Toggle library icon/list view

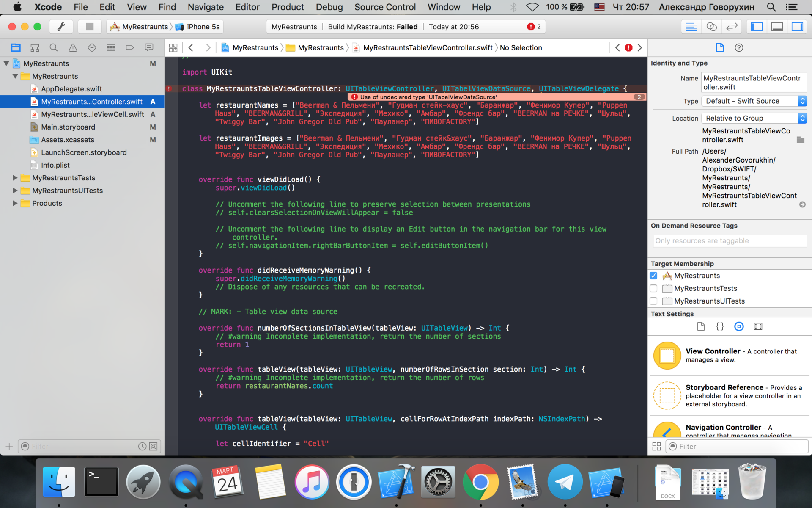click(656, 446)
